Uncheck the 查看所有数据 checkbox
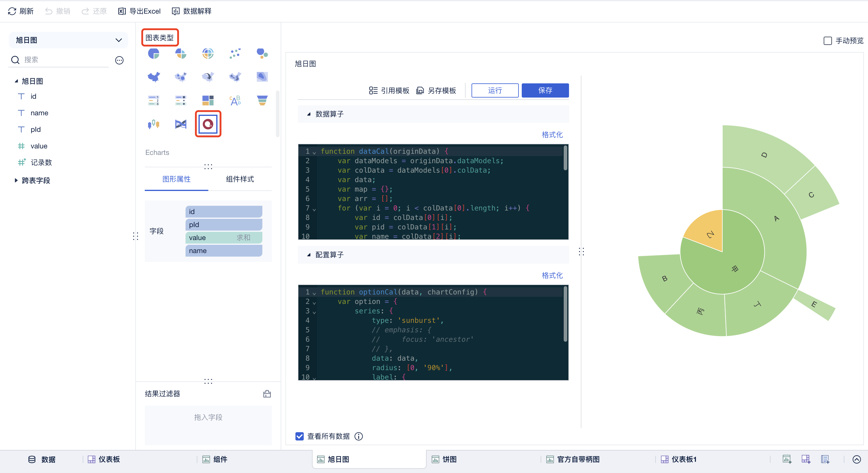This screenshot has width=868, height=473. (x=299, y=436)
